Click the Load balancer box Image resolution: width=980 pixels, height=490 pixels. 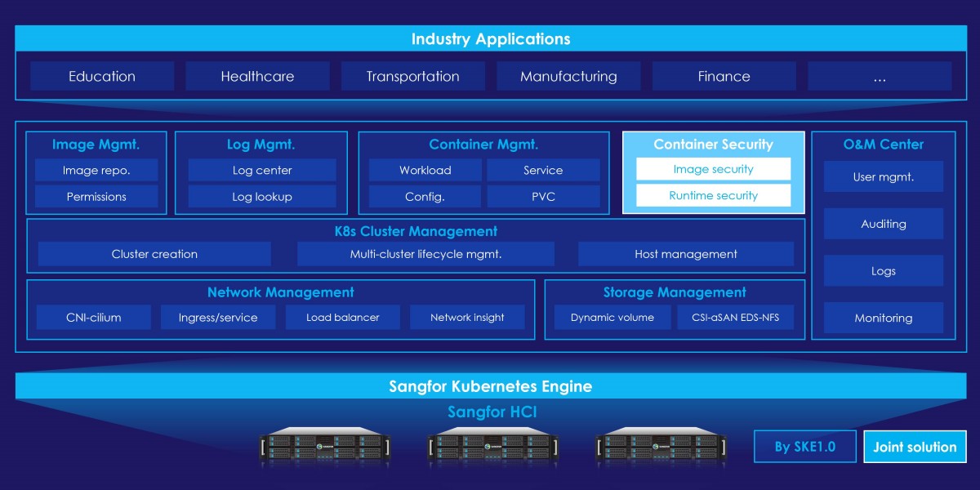point(343,317)
